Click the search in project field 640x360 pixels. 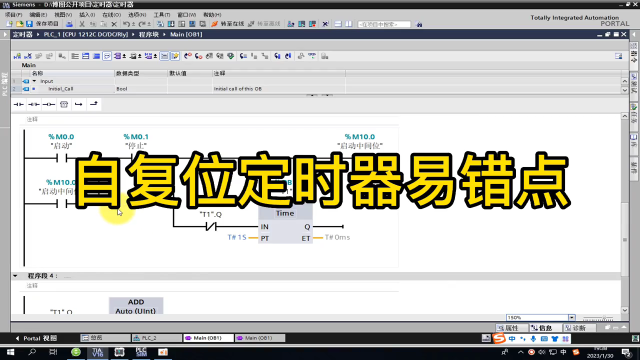click(x=384, y=24)
